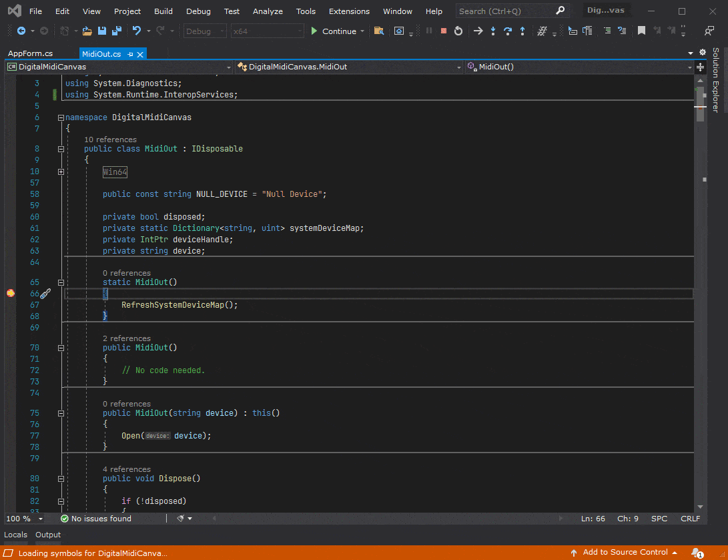Switch to the AppForm.cs tab
Screen dimensions: 728x560
pos(31,54)
